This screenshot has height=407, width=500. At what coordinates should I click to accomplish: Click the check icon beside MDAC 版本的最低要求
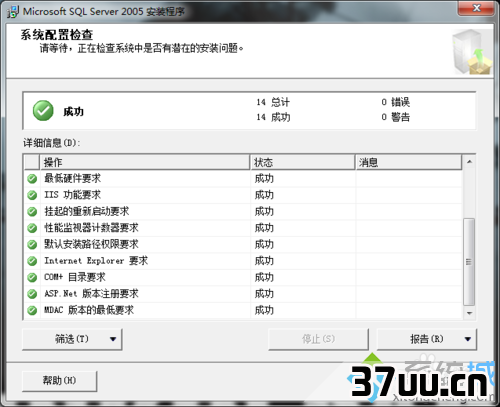[32, 310]
